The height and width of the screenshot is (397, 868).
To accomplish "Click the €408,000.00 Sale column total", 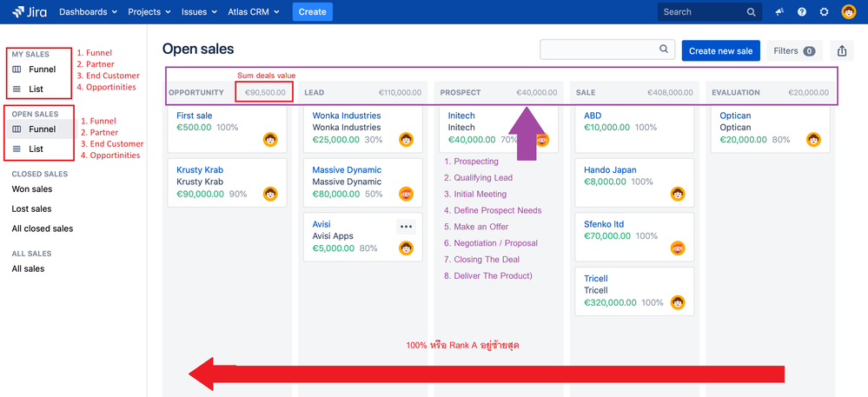I will 670,92.
